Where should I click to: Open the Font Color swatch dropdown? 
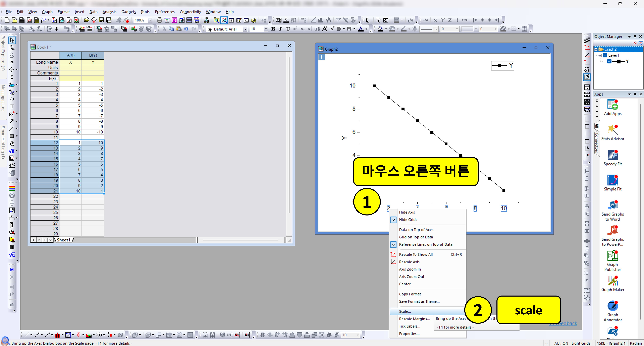point(366,29)
